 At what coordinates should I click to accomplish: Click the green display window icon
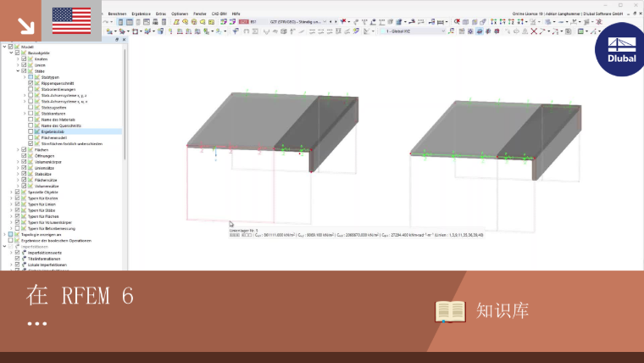tap(580, 31)
